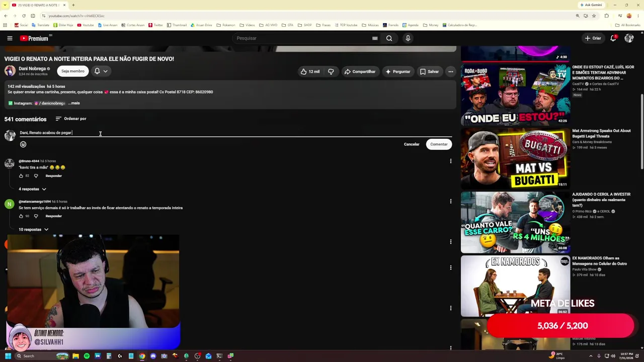
Task: Reply to @Bruno-4344 comment
Action: coord(54,176)
